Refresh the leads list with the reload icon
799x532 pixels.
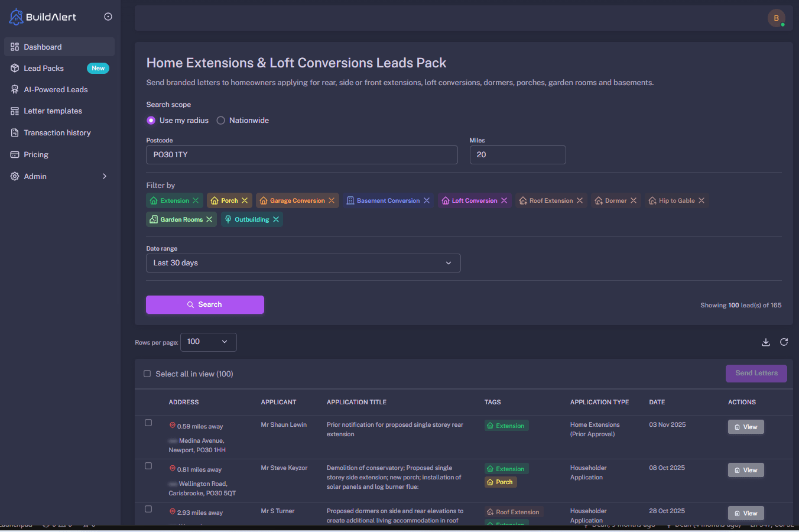(x=784, y=342)
